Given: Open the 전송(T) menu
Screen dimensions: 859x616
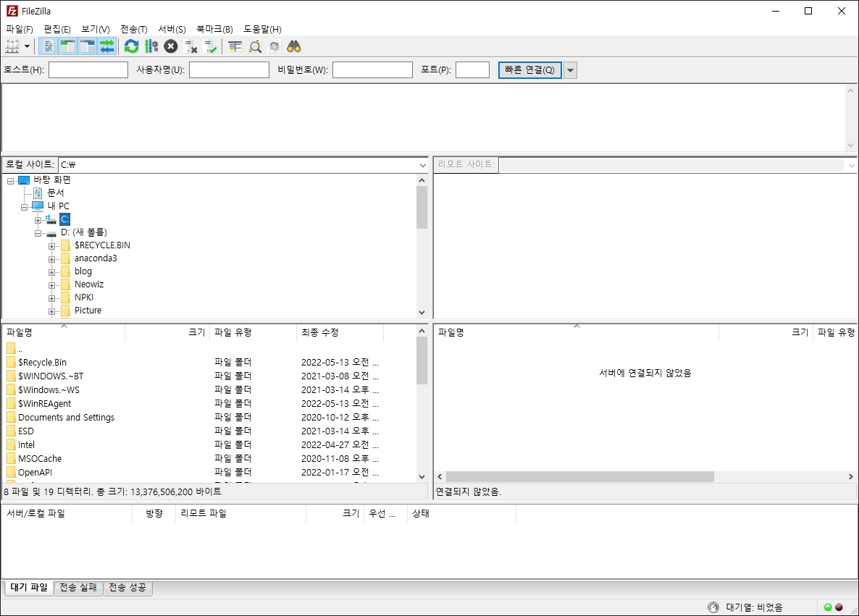Looking at the screenshot, I should point(134,29).
